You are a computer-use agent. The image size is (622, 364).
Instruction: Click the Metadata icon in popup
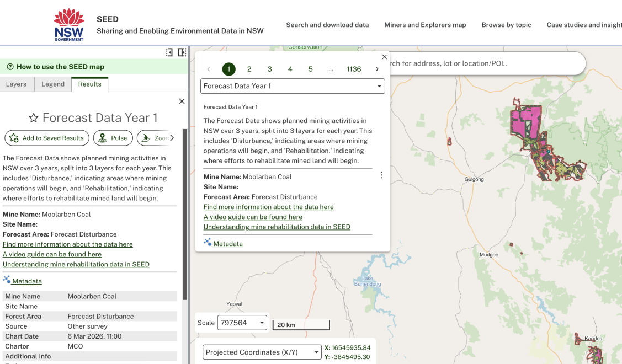(208, 242)
